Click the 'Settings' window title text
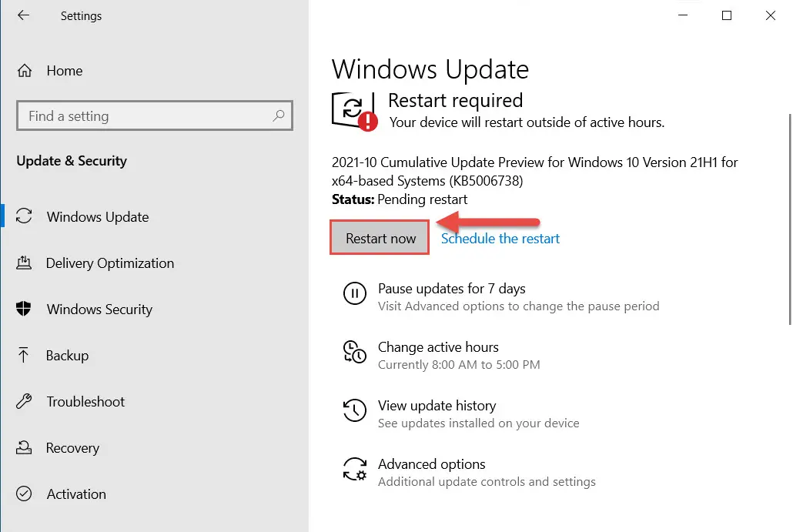This screenshot has height=532, width=793. [x=81, y=16]
